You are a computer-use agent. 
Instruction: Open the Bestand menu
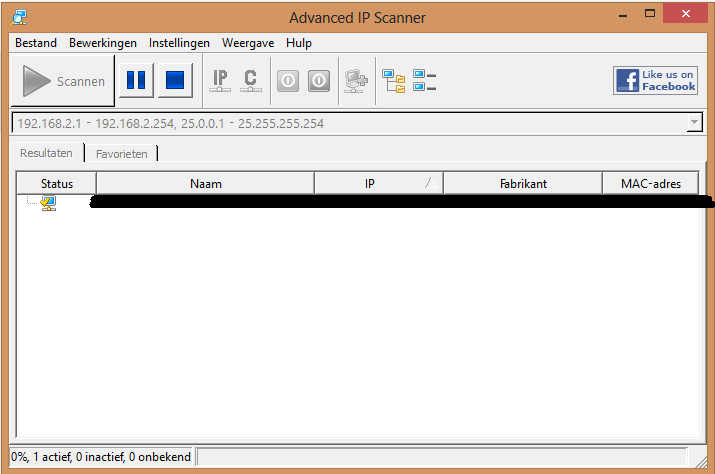point(36,43)
